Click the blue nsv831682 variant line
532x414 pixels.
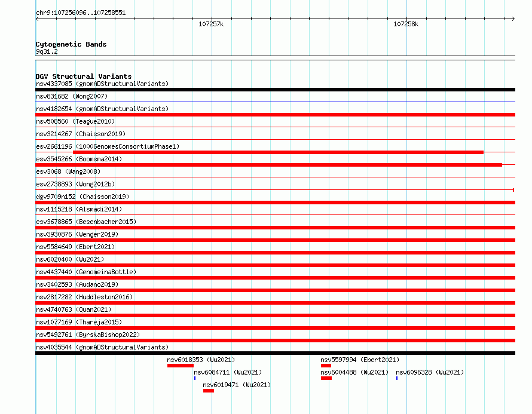pos(275,102)
